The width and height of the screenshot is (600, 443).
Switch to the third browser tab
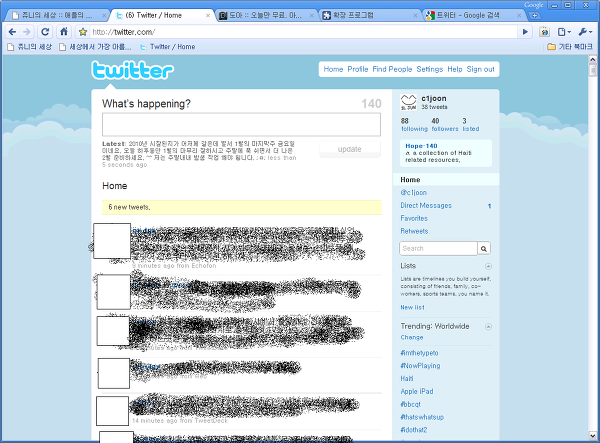(265, 15)
